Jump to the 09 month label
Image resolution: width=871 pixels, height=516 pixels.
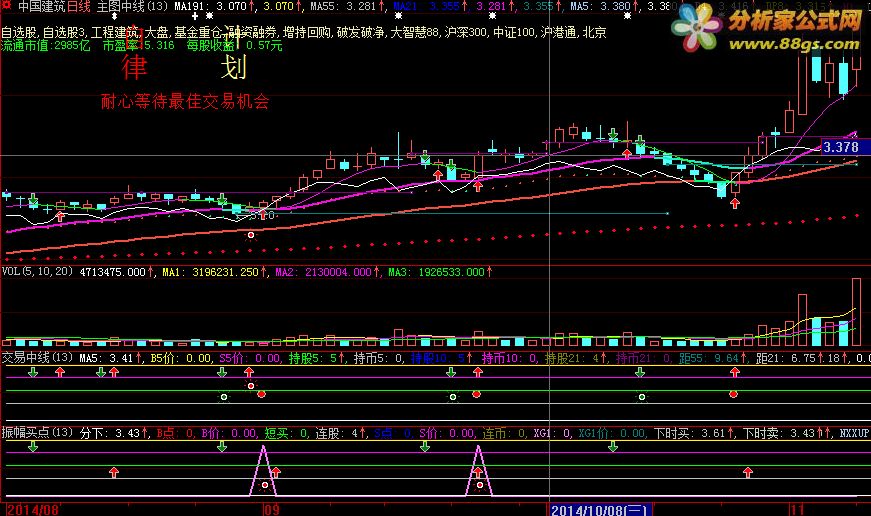click(x=271, y=510)
